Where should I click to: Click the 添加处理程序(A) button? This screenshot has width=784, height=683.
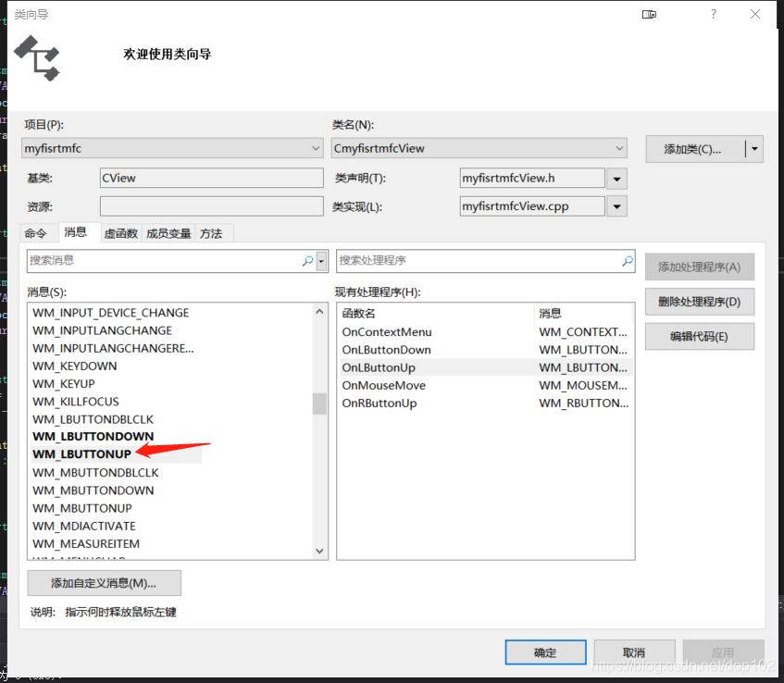699,267
